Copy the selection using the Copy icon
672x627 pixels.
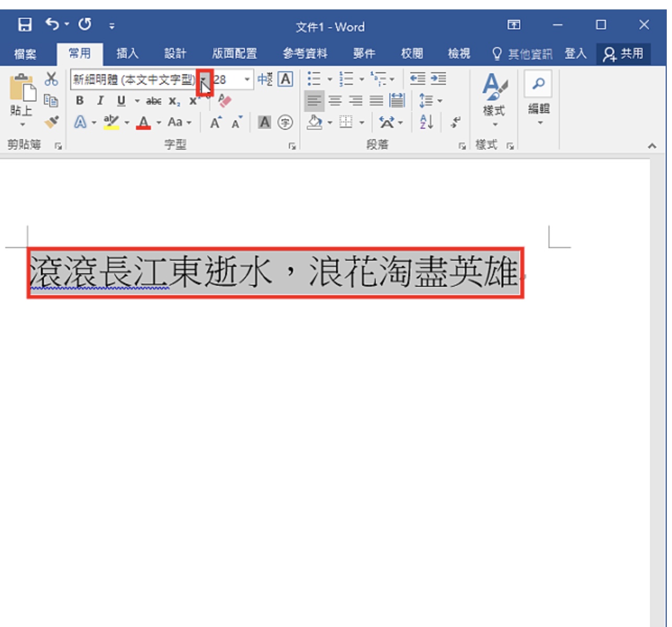(51, 100)
